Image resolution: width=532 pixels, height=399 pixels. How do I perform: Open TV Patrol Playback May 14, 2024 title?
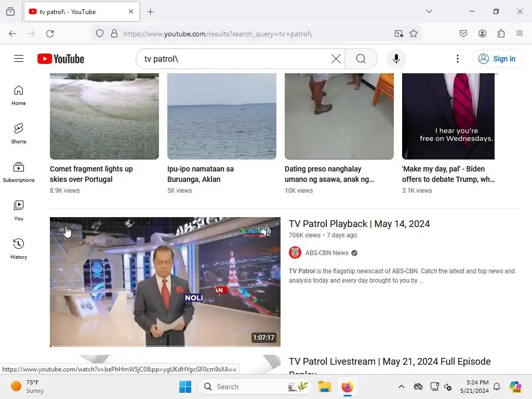coord(360,224)
